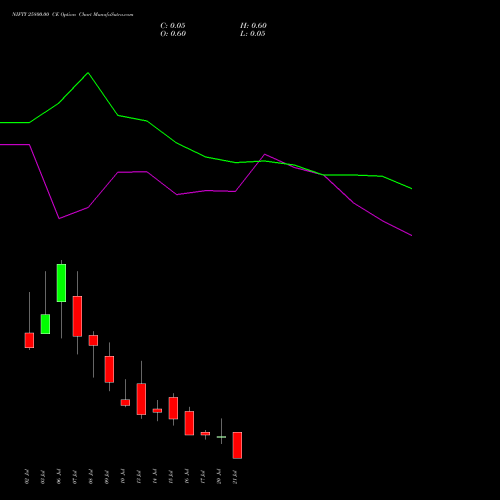
Task: Click the '21 Jul' date axis label
Action: coord(235,477)
